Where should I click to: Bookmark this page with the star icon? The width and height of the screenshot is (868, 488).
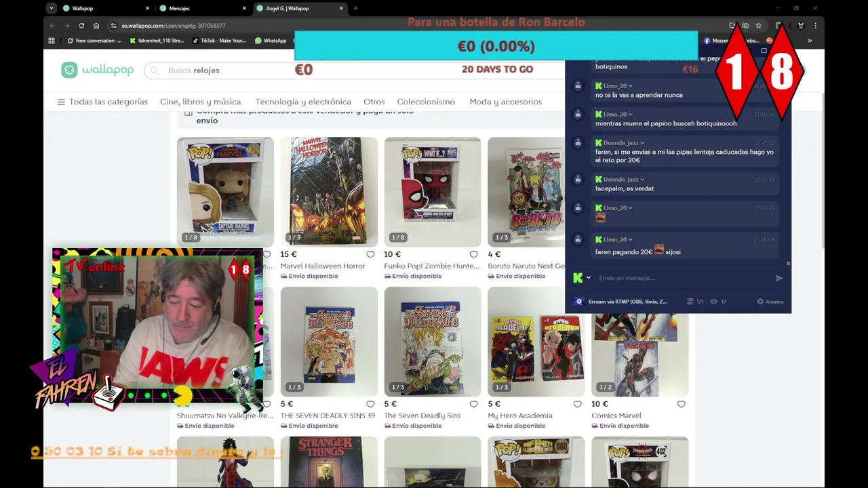[759, 25]
